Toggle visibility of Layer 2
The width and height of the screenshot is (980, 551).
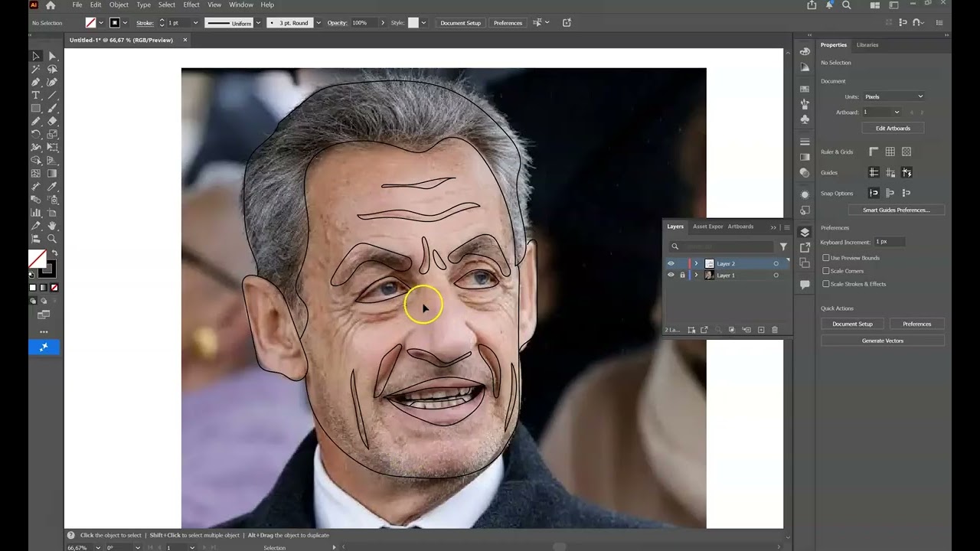point(671,263)
